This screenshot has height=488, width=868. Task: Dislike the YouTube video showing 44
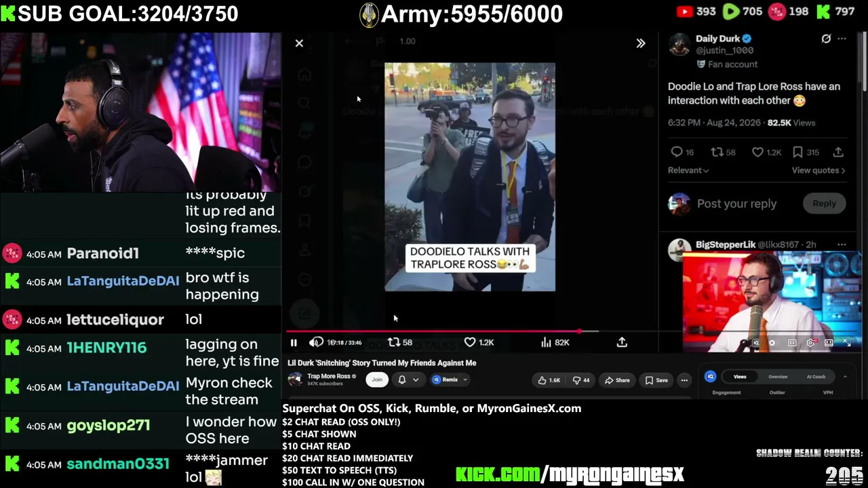581,380
